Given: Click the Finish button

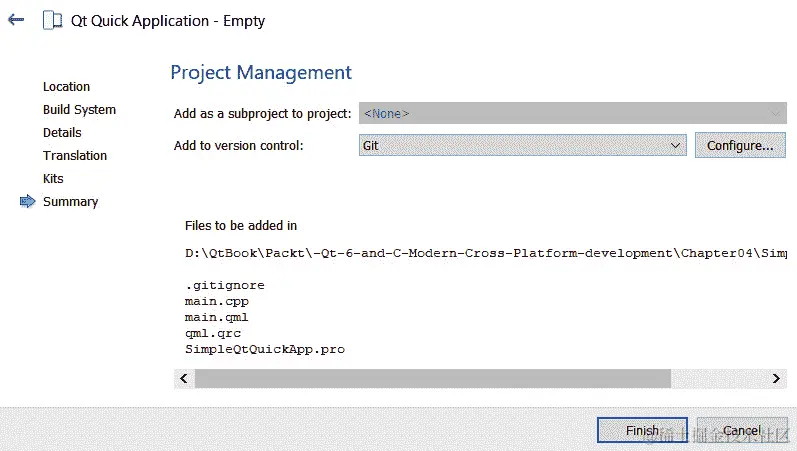Looking at the screenshot, I should [x=642, y=430].
